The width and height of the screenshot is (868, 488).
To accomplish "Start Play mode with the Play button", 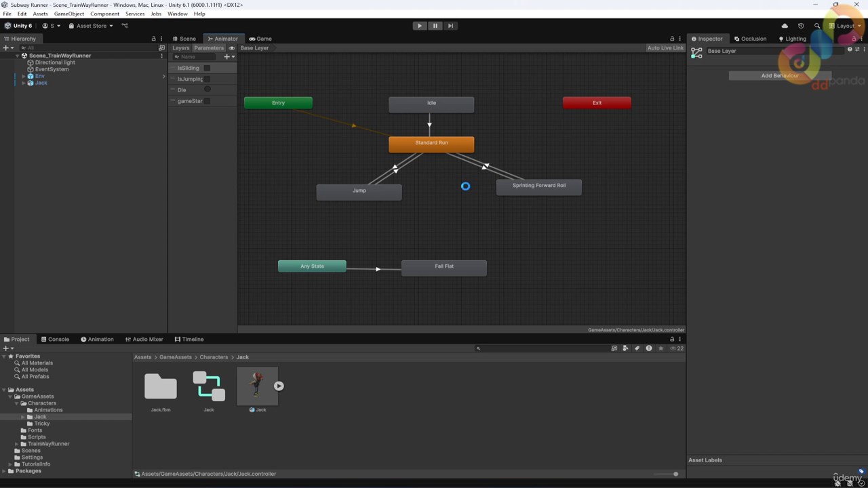I will [420, 26].
